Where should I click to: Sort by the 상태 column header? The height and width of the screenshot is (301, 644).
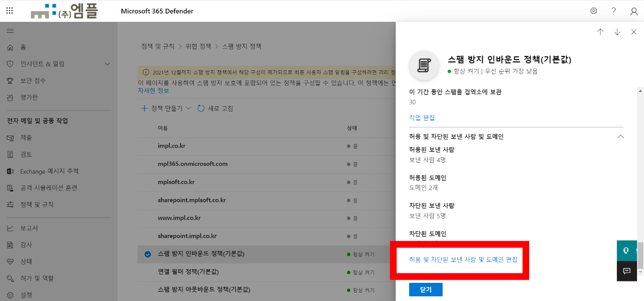tap(352, 128)
